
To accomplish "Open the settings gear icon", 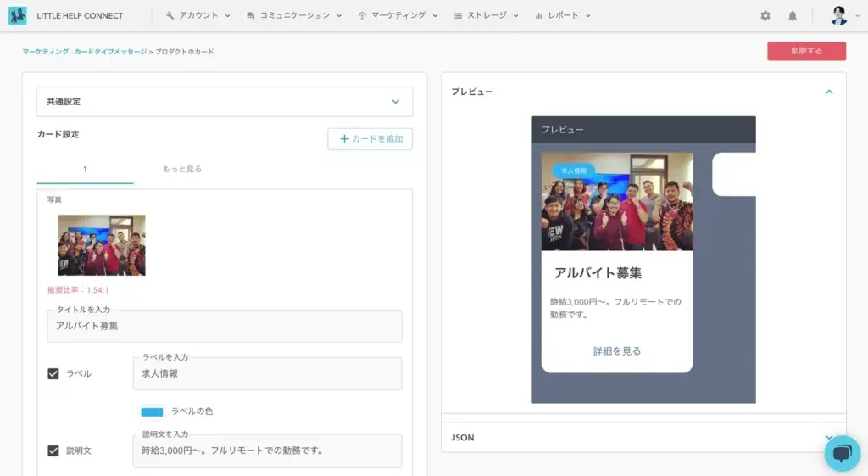I will pos(765,15).
